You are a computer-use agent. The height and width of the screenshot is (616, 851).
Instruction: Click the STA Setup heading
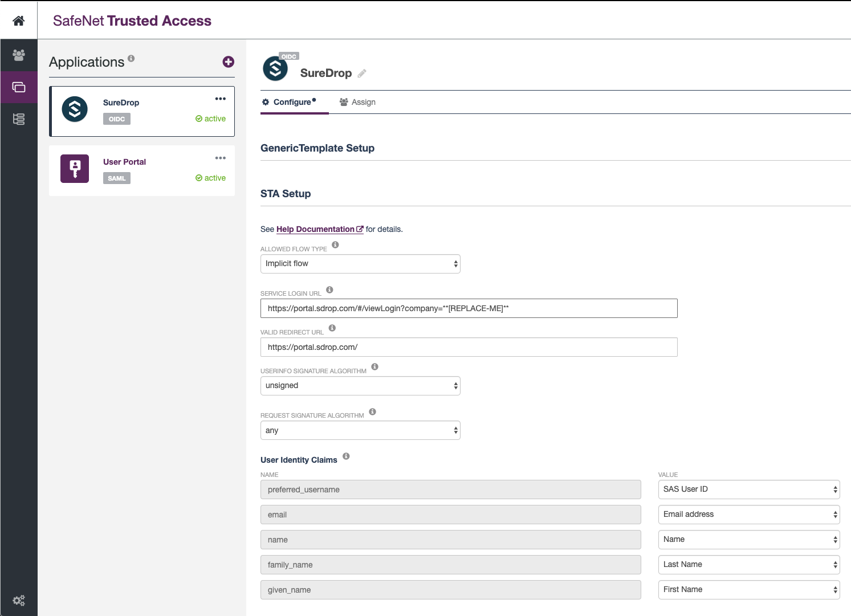[x=286, y=194]
